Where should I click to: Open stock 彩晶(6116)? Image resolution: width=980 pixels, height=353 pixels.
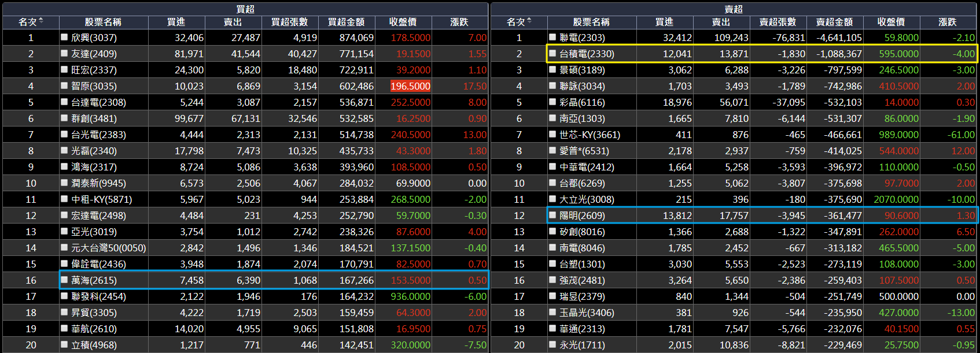pos(582,102)
